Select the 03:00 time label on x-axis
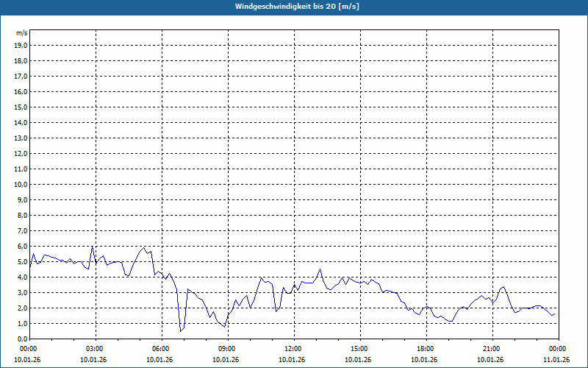Image resolution: width=588 pixels, height=368 pixels. (x=94, y=349)
